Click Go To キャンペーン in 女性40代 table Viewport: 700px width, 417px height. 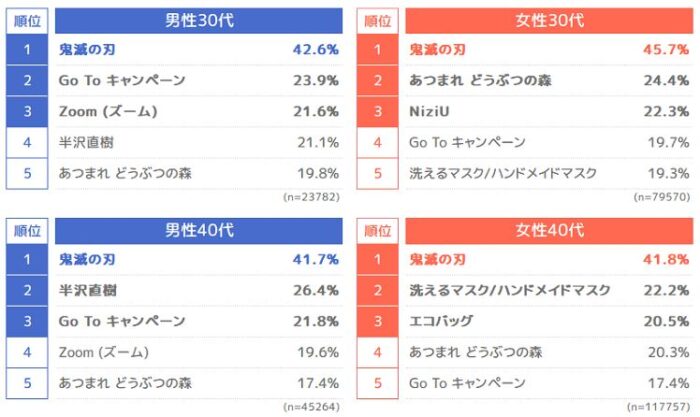467,383
